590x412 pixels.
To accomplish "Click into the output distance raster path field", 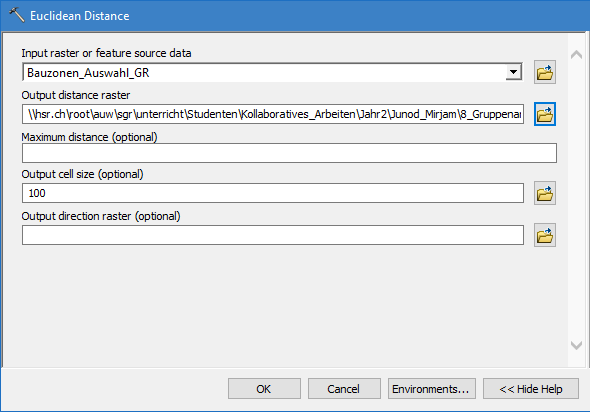I will pos(273,114).
